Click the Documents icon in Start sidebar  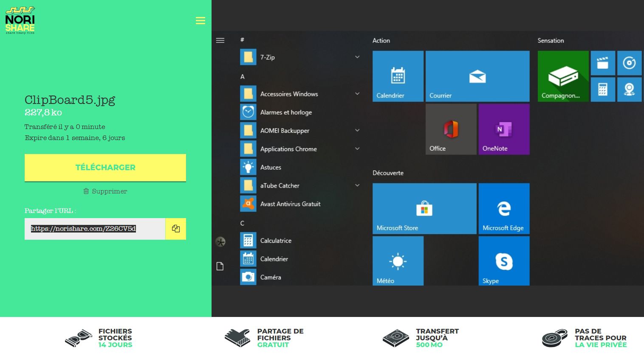[x=220, y=266]
